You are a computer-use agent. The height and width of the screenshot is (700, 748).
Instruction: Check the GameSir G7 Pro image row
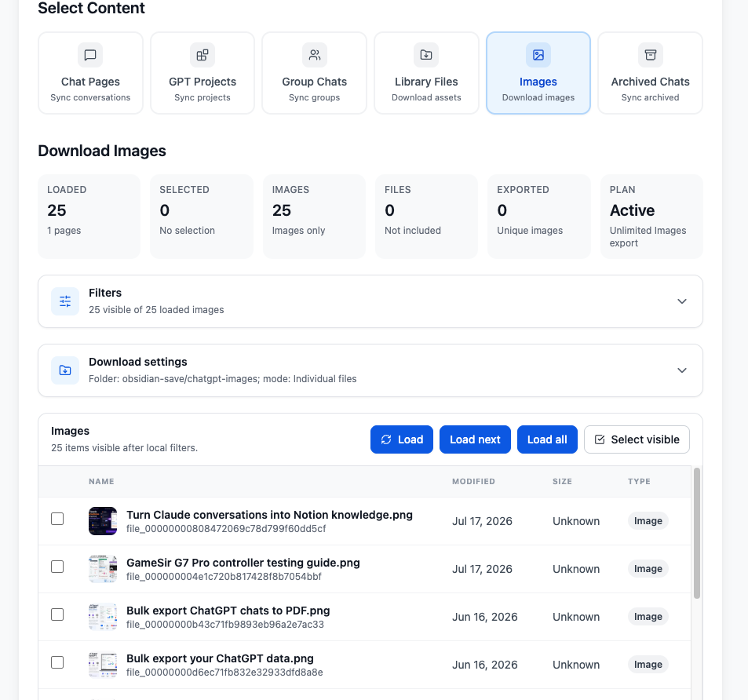click(57, 567)
